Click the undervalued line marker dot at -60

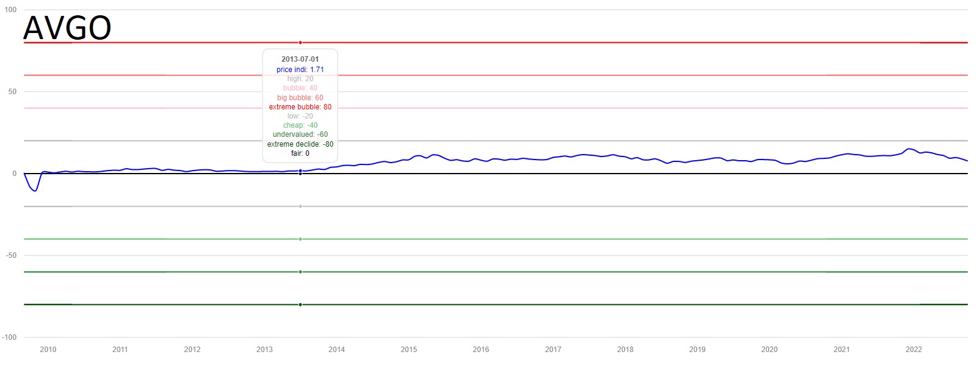(x=300, y=272)
